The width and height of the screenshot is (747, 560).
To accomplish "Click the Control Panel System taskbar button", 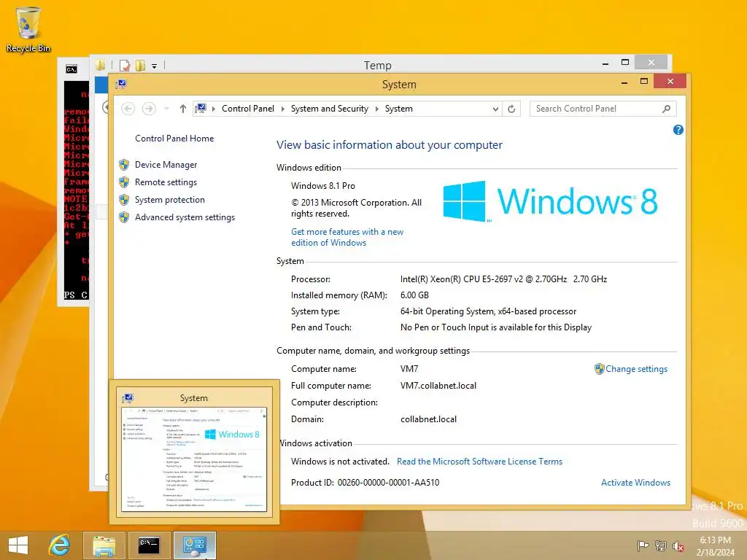I will coord(194,545).
